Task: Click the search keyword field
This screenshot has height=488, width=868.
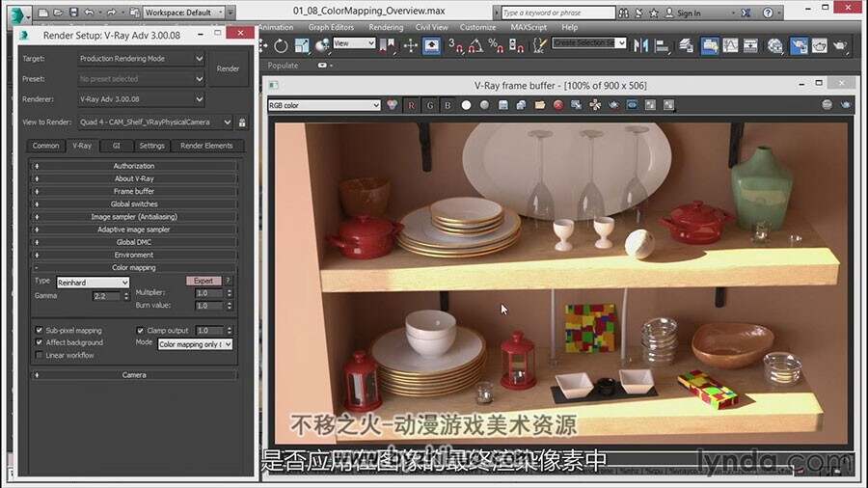Action: click(x=558, y=13)
